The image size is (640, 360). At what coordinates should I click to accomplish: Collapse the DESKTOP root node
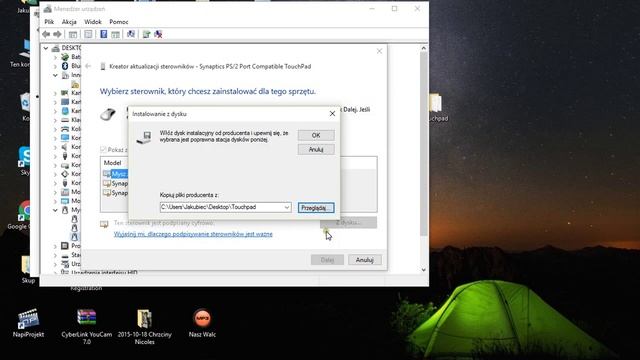coord(46,48)
